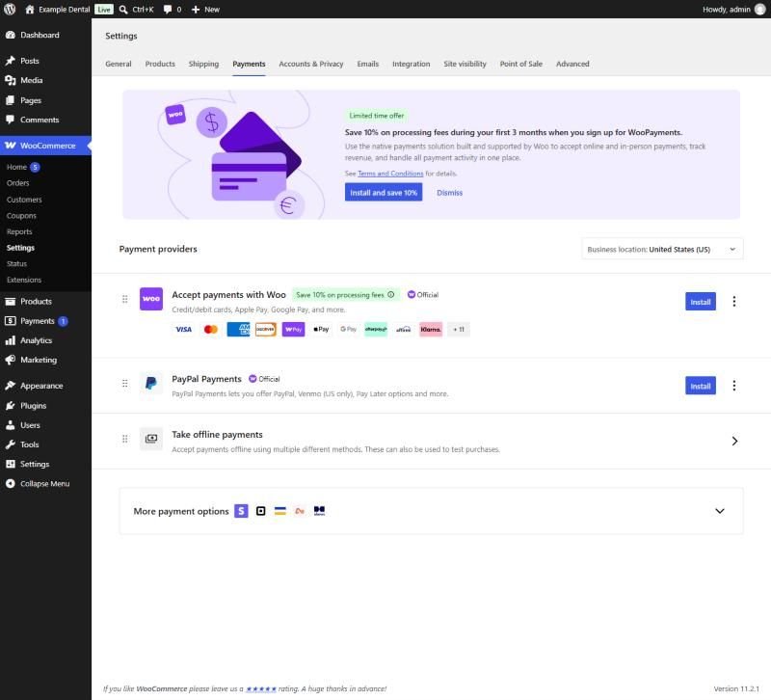771x700 pixels.
Task: Select the Accounts & Privacy tab
Action: 310,64
